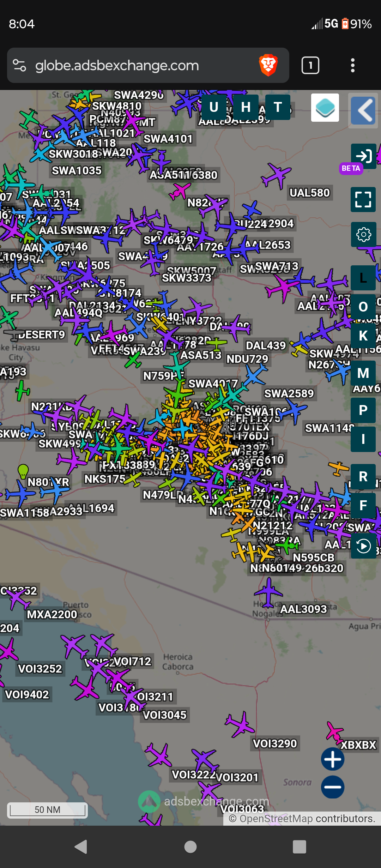Image resolution: width=381 pixels, height=868 pixels.
Task: Tap the Android back navigation button
Action: 81,846
